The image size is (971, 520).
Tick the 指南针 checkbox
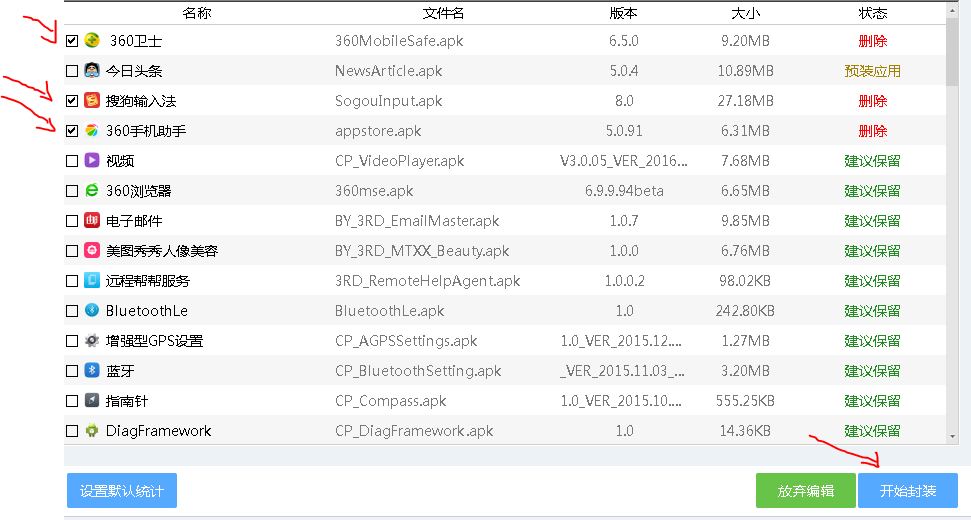point(72,401)
